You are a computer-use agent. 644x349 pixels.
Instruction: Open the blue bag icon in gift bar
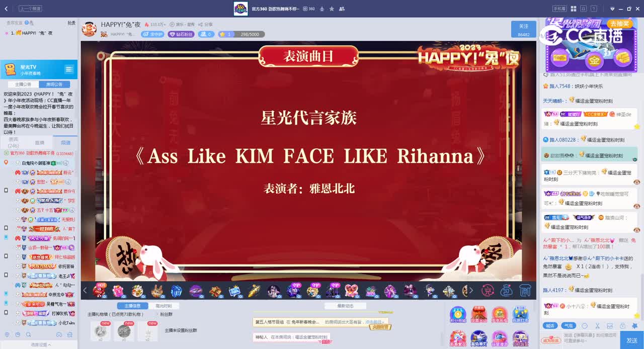[506, 290]
